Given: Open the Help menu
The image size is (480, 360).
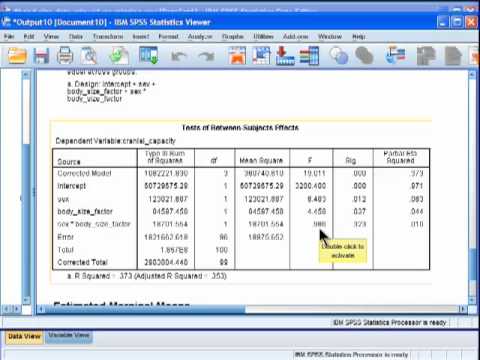Looking at the screenshot, I should click(359, 36).
